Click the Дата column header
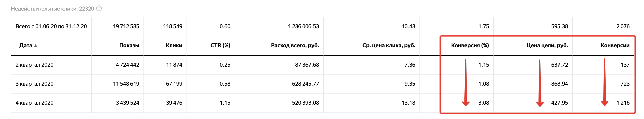 pyautogui.click(x=26, y=46)
